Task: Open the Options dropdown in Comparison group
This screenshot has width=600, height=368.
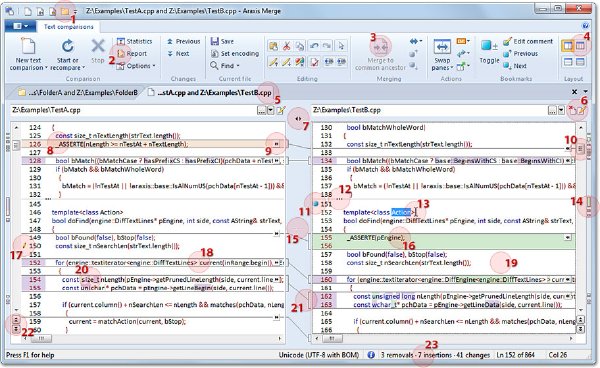Action: 136,66
